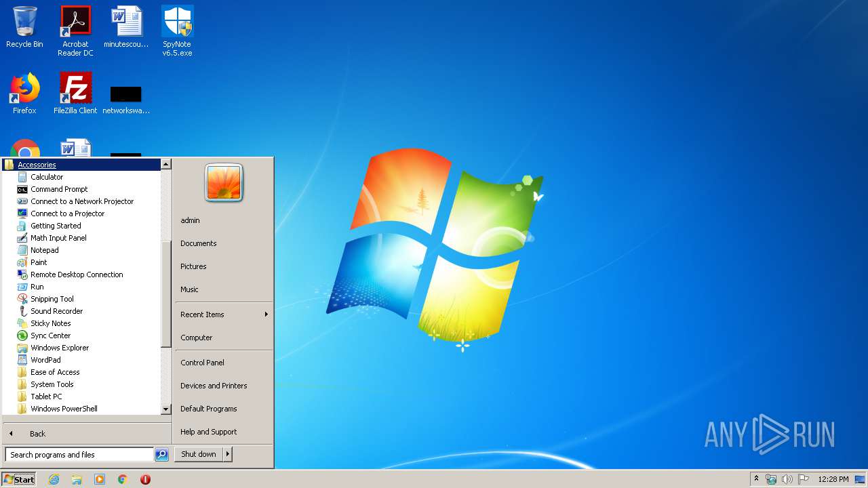
Task: Open Chrome from the taskbar
Action: [123, 479]
